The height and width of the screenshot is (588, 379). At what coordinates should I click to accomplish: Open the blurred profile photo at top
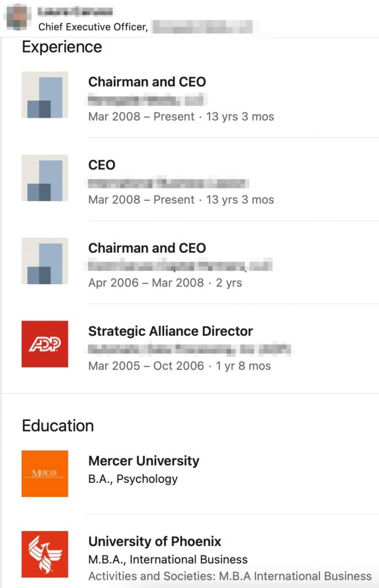click(17, 17)
